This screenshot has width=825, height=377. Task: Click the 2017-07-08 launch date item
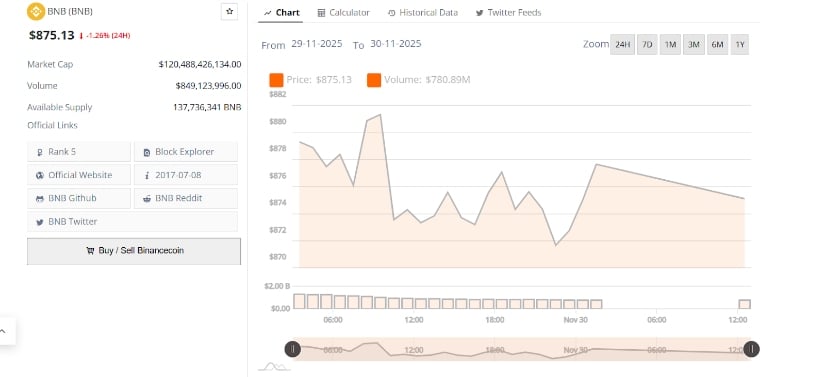[186, 175]
